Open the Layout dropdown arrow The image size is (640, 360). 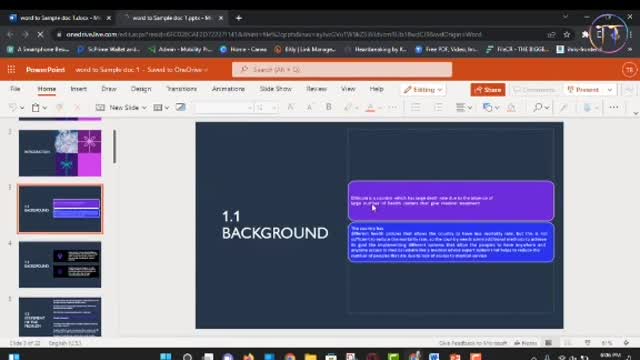coord(167,108)
